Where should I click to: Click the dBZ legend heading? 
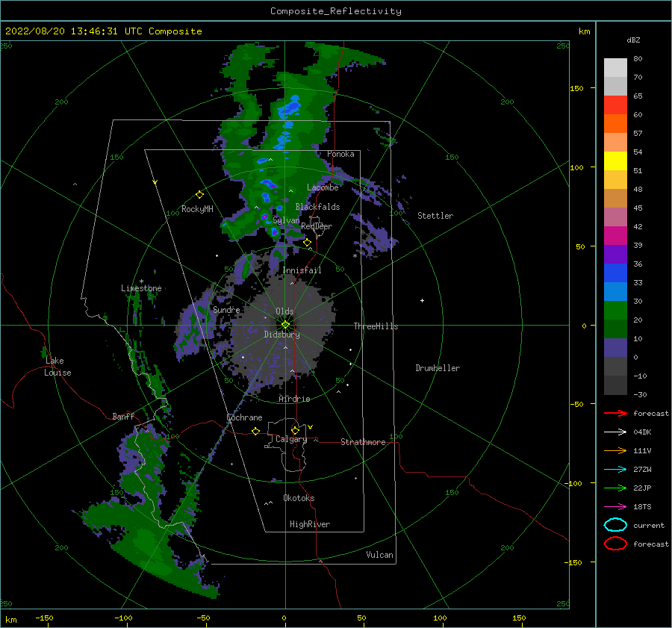(633, 40)
